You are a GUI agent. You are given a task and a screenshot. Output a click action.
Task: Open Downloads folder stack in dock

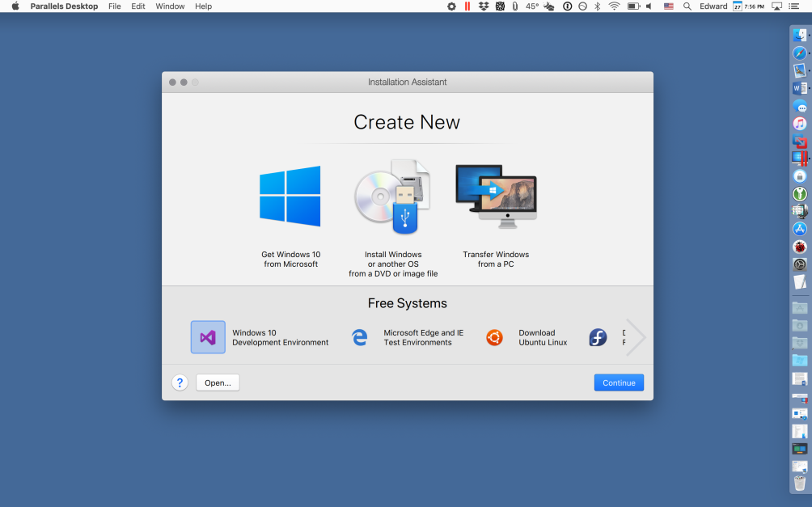tap(800, 325)
